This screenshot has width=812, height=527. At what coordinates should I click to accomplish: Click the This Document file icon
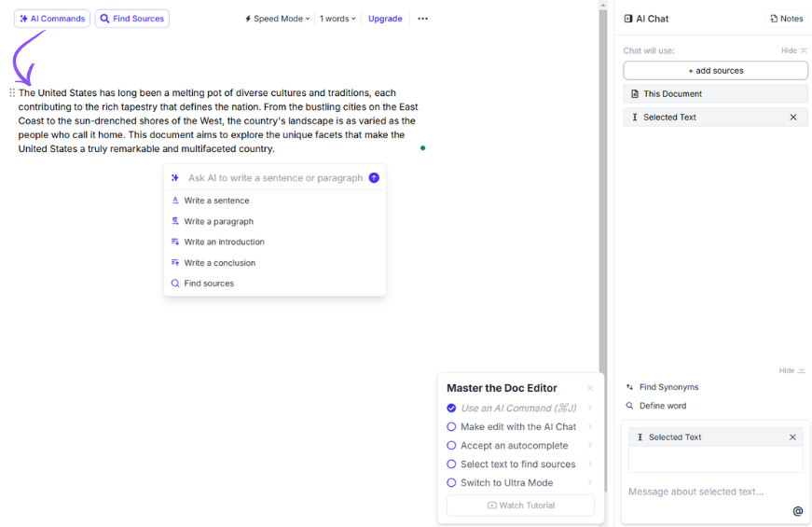pos(635,94)
